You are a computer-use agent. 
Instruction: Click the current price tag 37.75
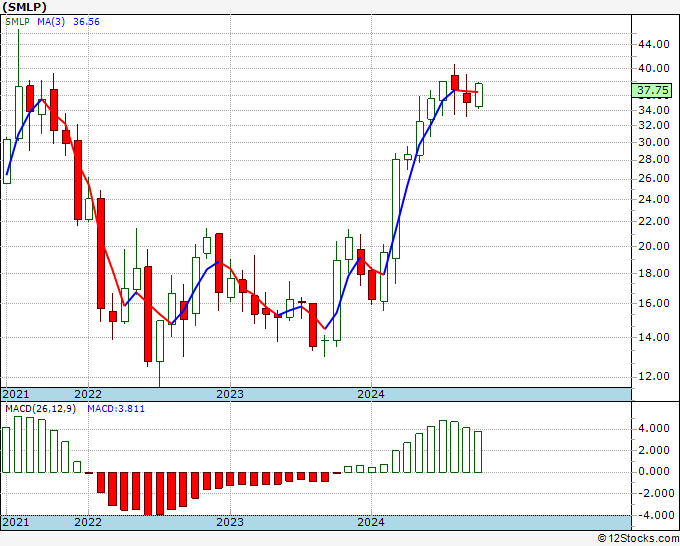654,90
